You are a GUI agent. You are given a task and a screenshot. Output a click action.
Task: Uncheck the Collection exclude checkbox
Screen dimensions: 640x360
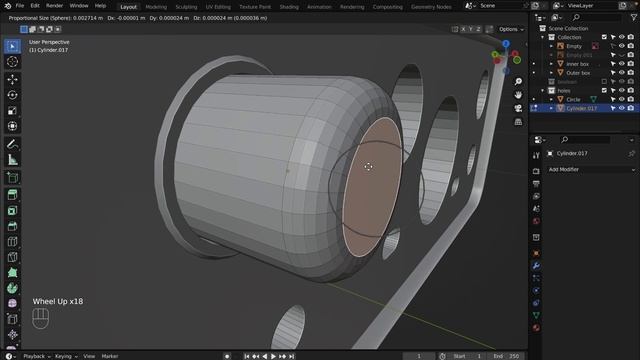click(x=604, y=37)
